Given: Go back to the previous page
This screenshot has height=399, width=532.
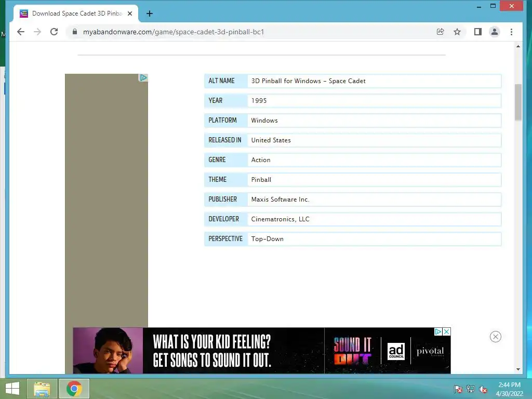Looking at the screenshot, I should point(21,32).
